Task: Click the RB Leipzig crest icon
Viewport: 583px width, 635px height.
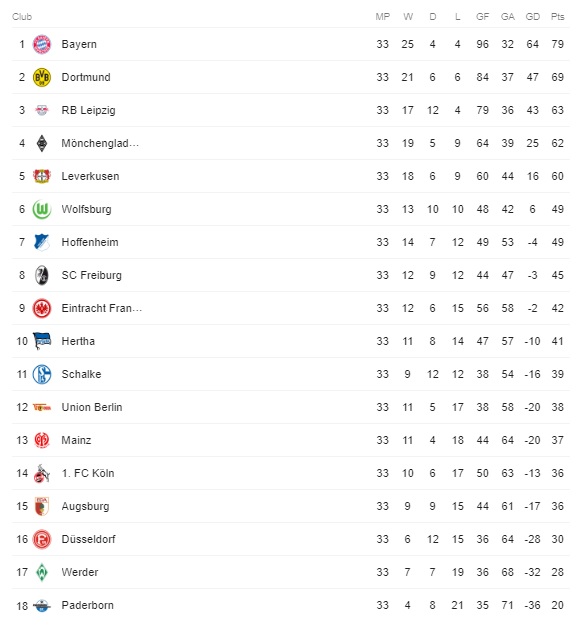Action: point(42,110)
